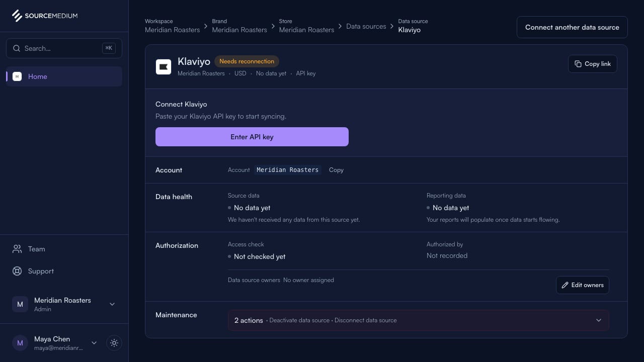Click the "Authorization" section label

[x=177, y=245]
